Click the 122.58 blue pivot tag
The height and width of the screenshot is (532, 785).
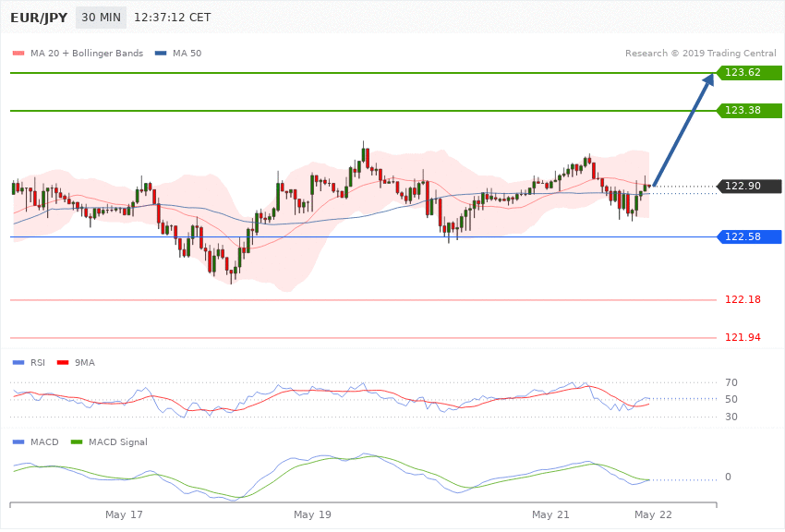tap(749, 236)
